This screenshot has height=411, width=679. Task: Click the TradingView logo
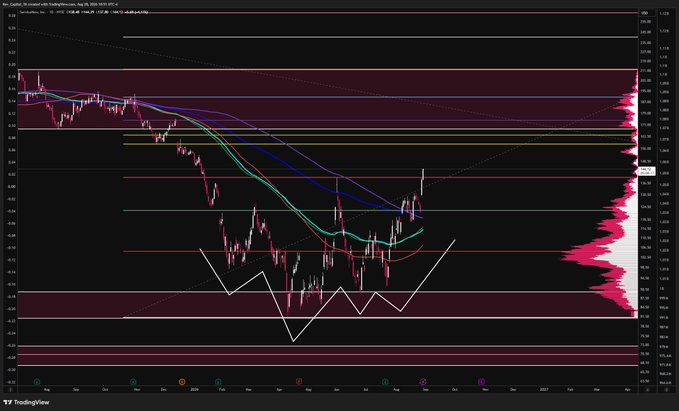(26, 402)
